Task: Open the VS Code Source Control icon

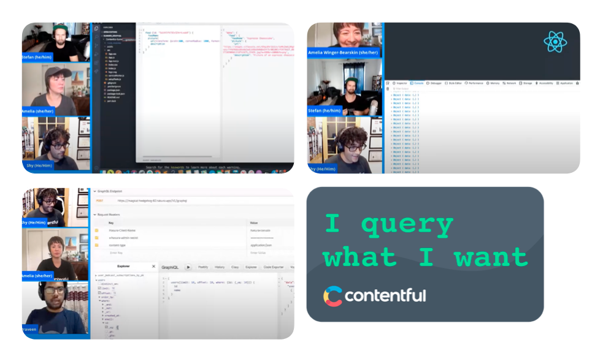Action: tap(96, 45)
